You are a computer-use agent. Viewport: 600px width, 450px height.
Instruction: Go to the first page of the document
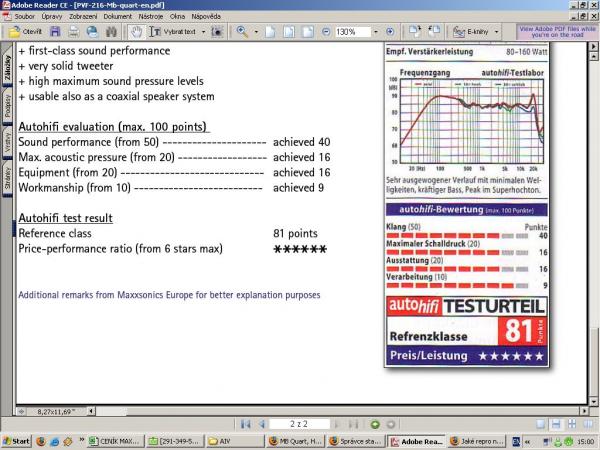246,424
